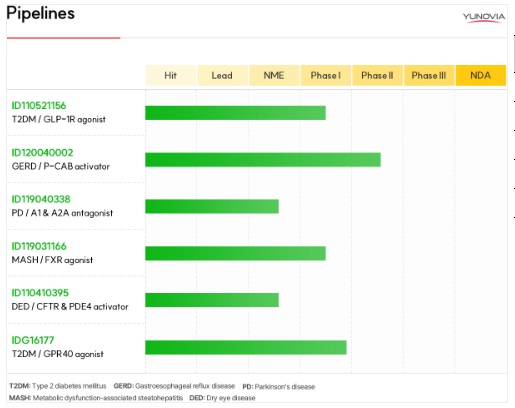Click the Pipelines page title
Viewport: 515px width, 408px height.
pyautogui.click(x=40, y=14)
